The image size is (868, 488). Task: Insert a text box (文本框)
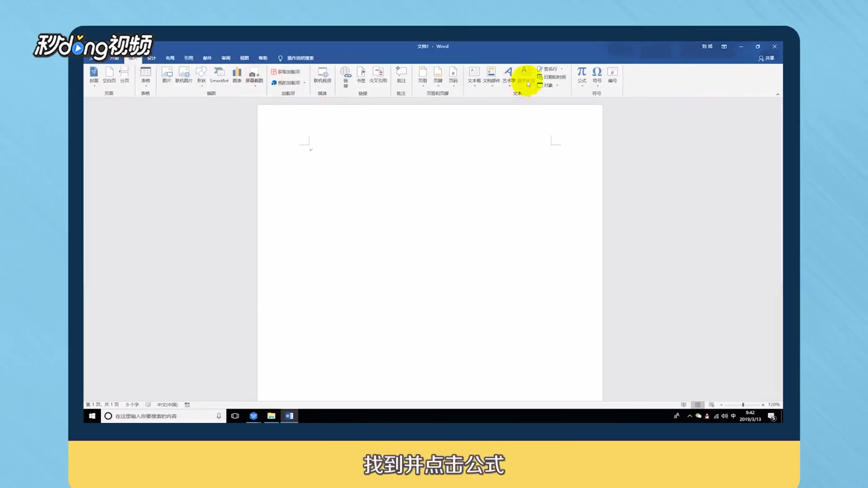click(x=474, y=76)
